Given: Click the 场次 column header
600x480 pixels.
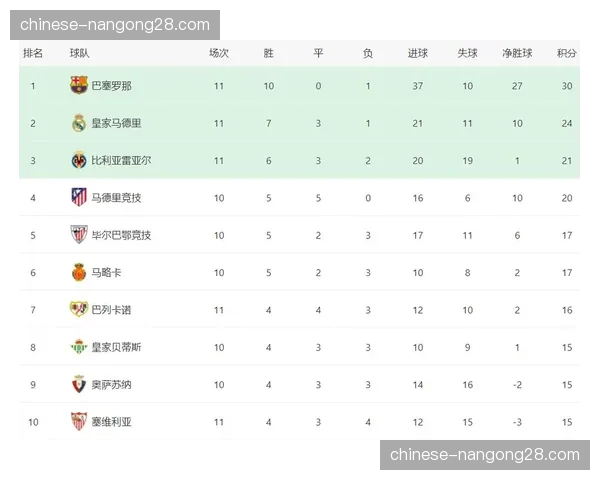Looking at the screenshot, I should tap(219, 53).
